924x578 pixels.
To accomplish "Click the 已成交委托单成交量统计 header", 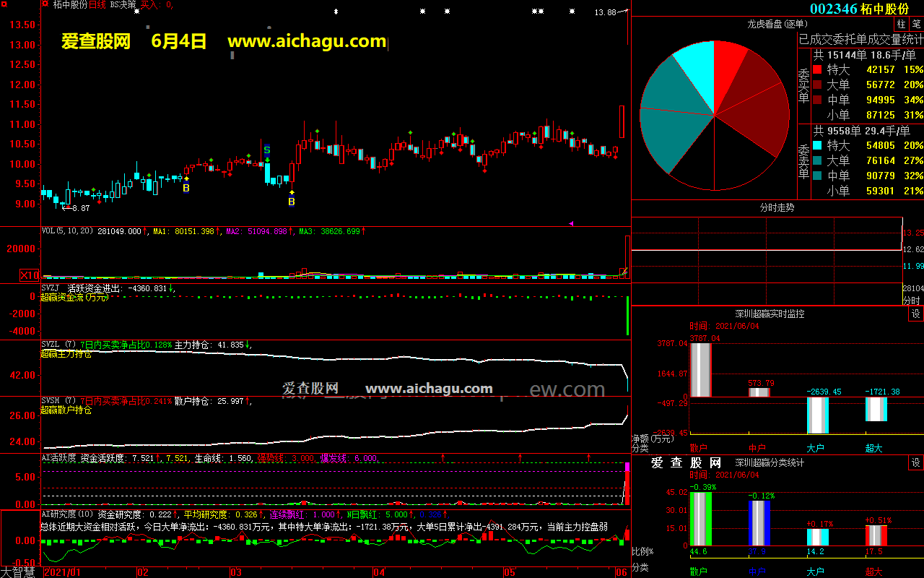I will [x=860, y=38].
